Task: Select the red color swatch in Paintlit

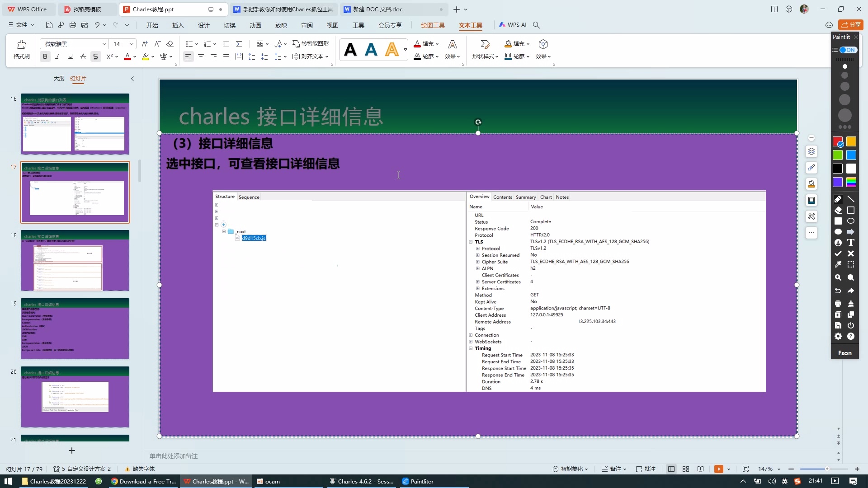Action: click(x=838, y=141)
